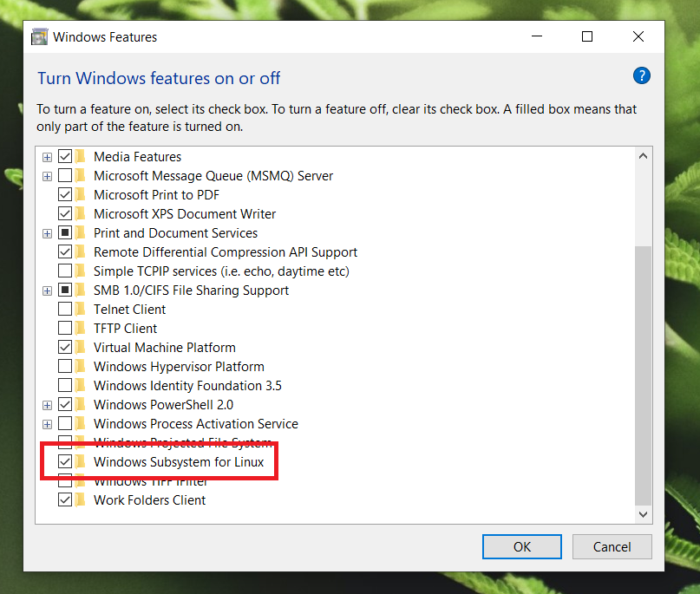700x594 pixels.
Task: Click the folder icon beside Windows PowerShell 2.0
Action: 81,404
